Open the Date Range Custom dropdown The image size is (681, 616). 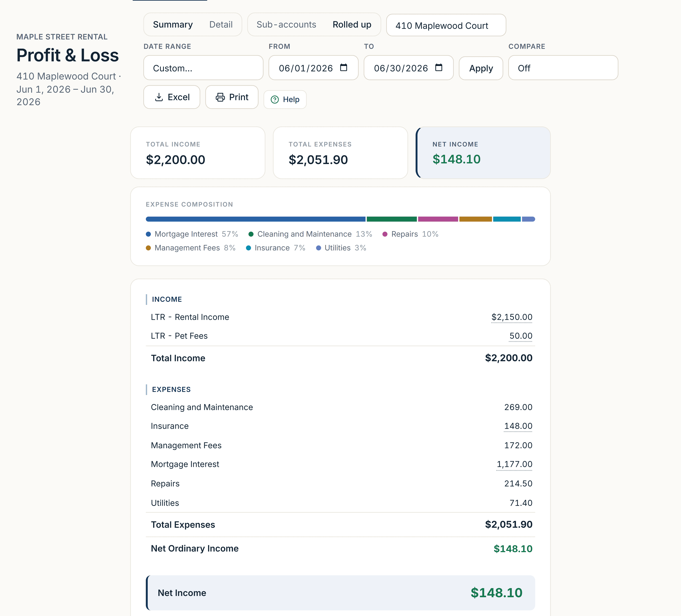[x=203, y=68]
